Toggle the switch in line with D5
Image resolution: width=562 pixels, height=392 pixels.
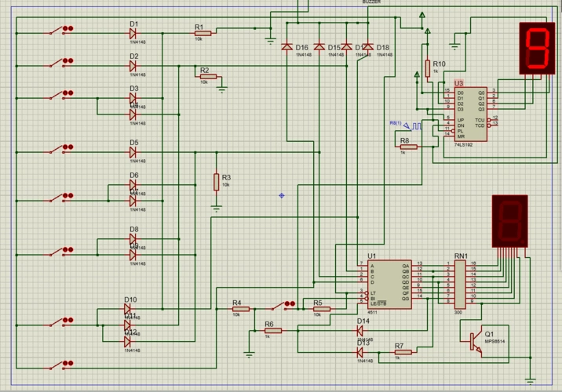tap(57, 151)
